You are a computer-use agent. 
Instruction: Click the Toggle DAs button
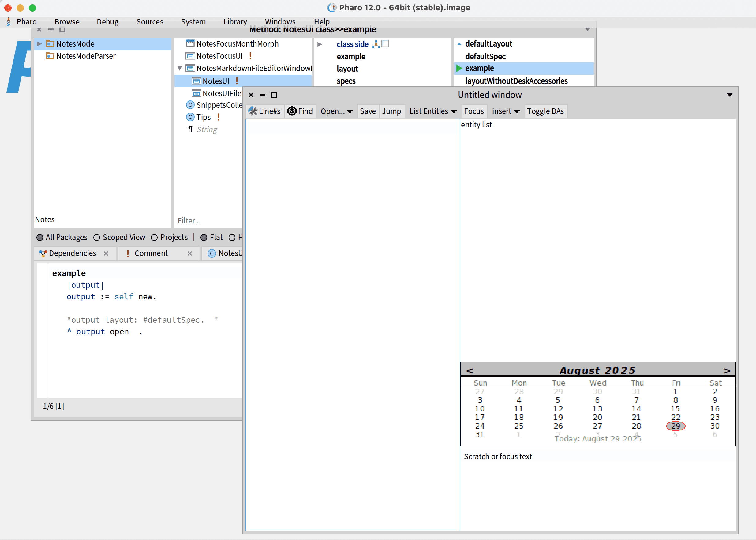[x=545, y=111]
